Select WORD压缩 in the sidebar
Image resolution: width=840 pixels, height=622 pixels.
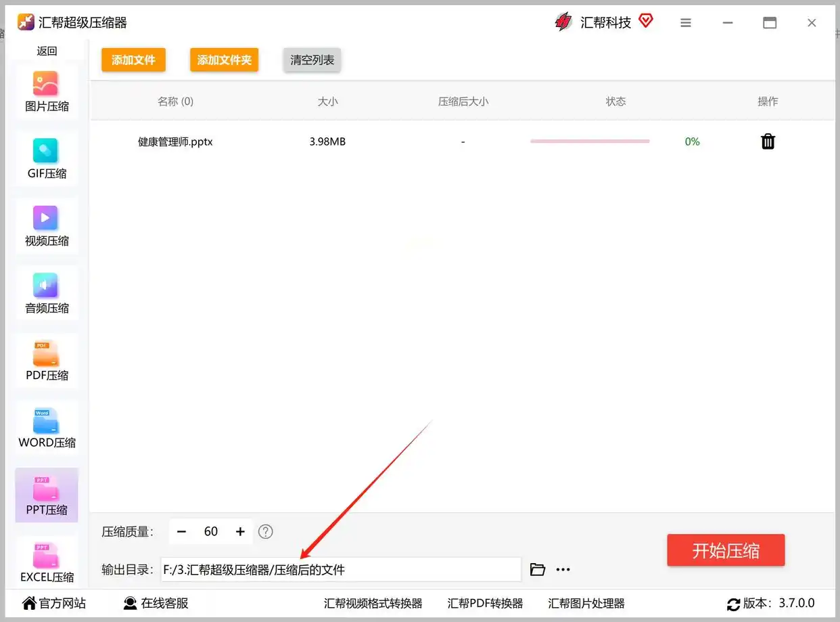coord(46,427)
